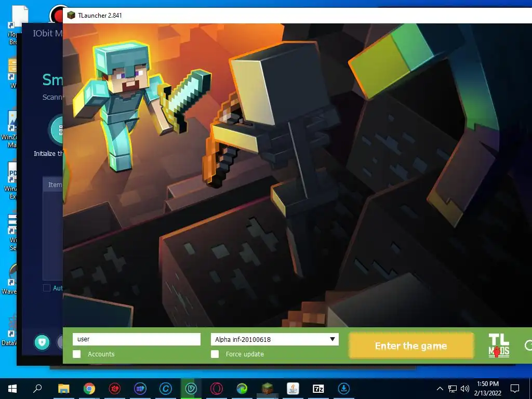The image size is (532, 399).
Task: Click the Enter the game button
Action: (x=411, y=345)
